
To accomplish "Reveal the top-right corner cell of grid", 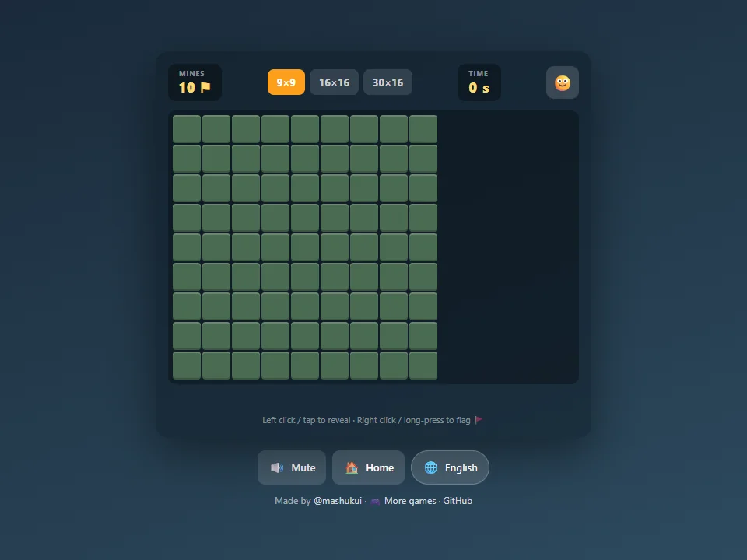I will tap(423, 129).
